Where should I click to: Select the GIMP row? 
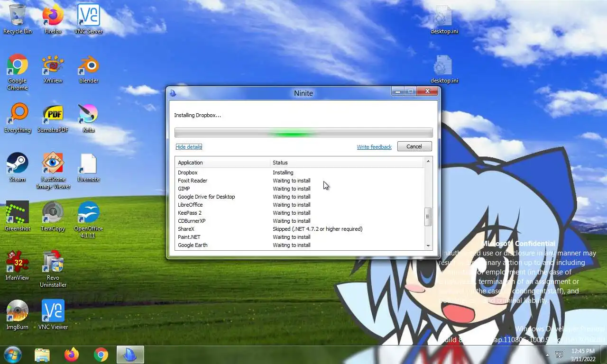tap(299, 189)
